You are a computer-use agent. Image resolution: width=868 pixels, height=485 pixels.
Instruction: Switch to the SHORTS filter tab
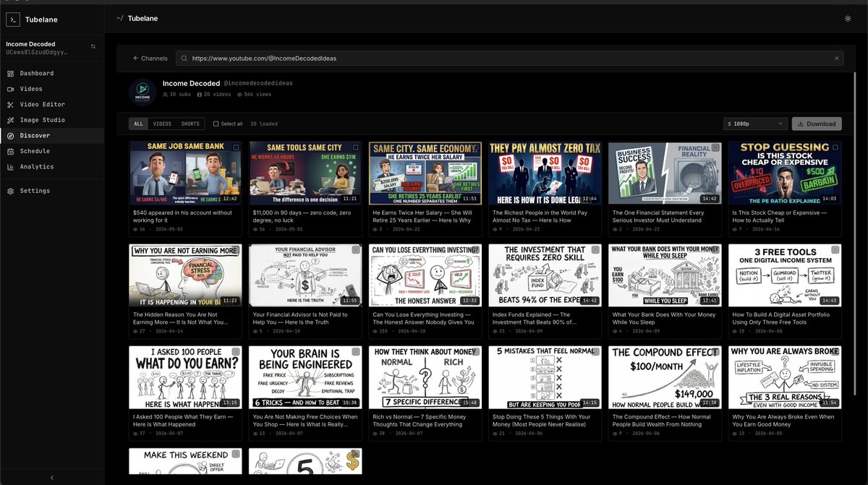[190, 124]
